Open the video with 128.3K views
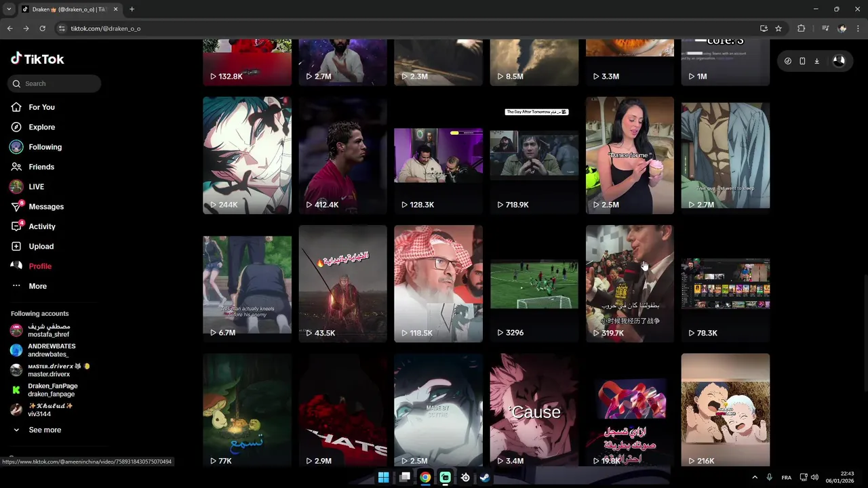The image size is (868, 488). click(x=438, y=155)
